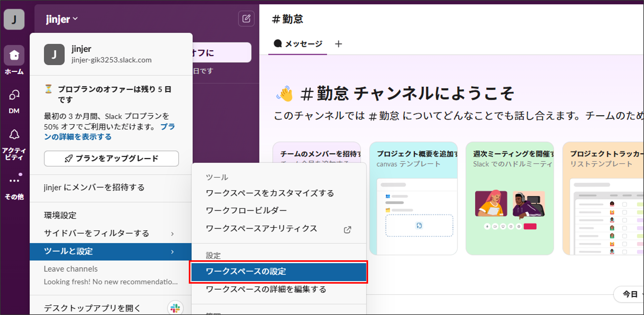Screen dimensions: 644x315
Task: Select jinjer にメンバーを招待する
Action: [111, 187]
